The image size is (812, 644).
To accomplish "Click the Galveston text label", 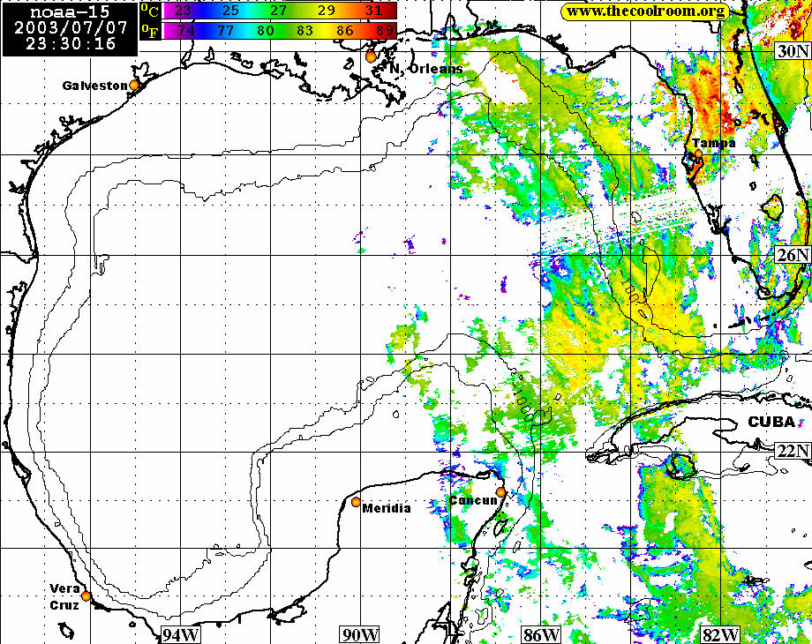I will pyautogui.click(x=94, y=86).
